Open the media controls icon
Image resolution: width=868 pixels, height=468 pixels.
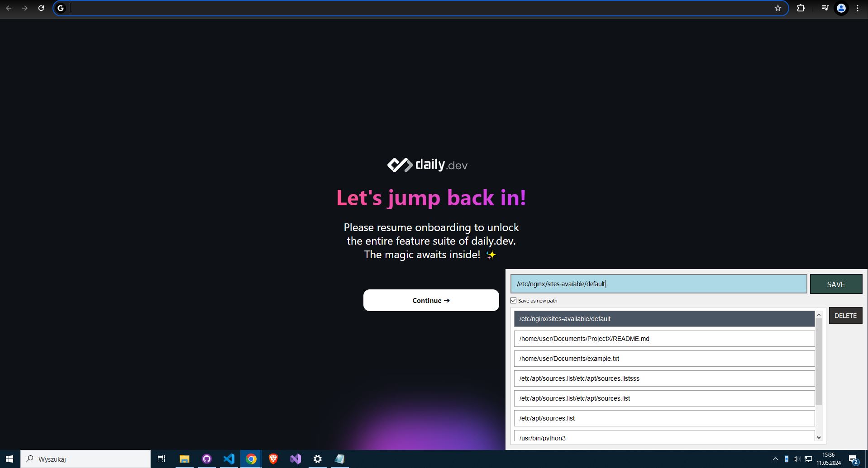coord(825,8)
